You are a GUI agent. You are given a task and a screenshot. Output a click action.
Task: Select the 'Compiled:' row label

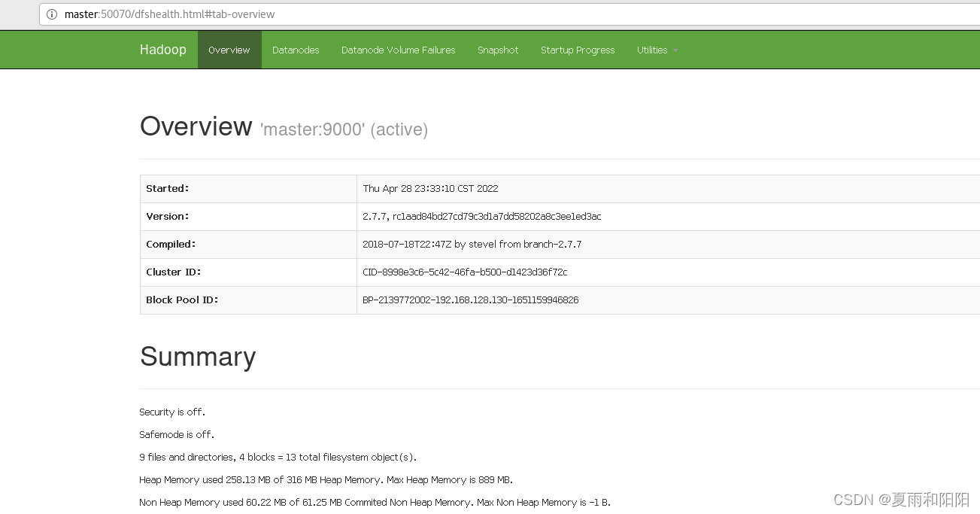pos(171,245)
